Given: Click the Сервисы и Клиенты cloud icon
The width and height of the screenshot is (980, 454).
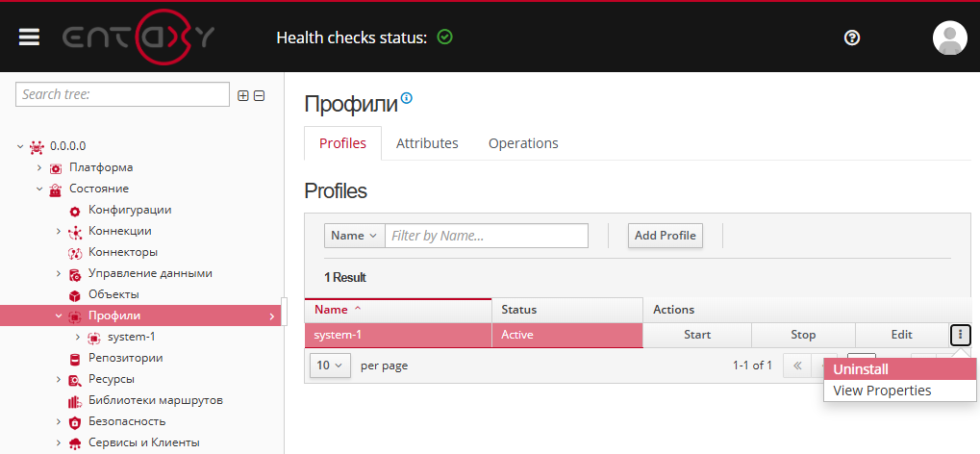Looking at the screenshot, I should point(75,443).
